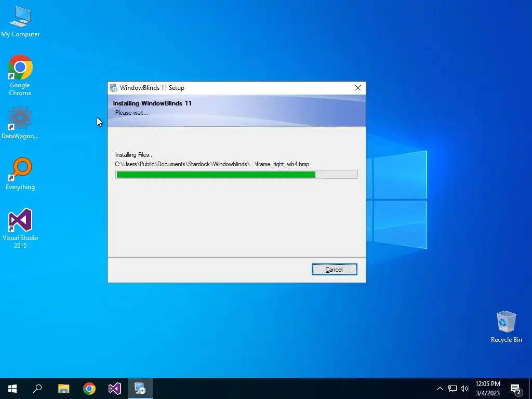
Task: Open the Windows Start menu
Action: [12, 389]
